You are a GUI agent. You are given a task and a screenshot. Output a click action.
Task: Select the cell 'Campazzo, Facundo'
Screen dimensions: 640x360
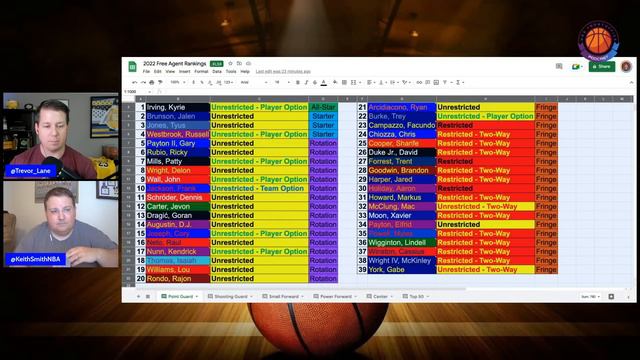tap(402, 125)
